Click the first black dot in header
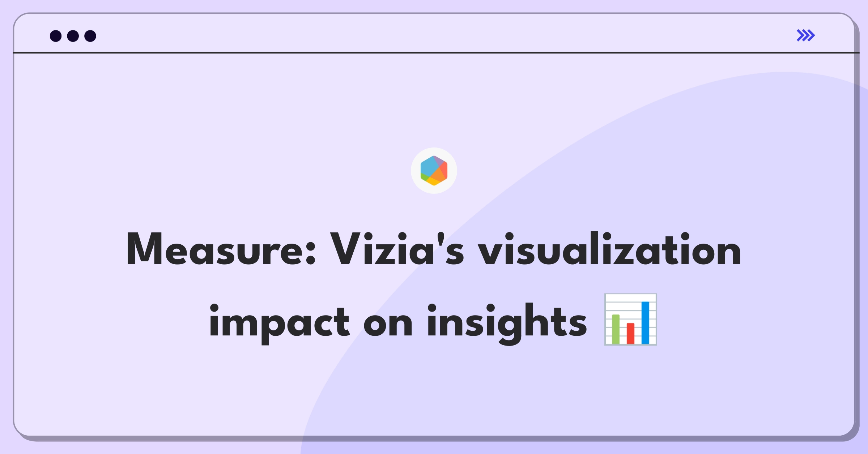The width and height of the screenshot is (868, 454). click(x=56, y=36)
